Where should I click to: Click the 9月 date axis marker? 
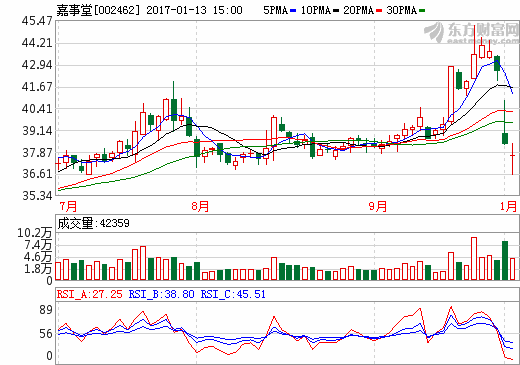pos(378,206)
